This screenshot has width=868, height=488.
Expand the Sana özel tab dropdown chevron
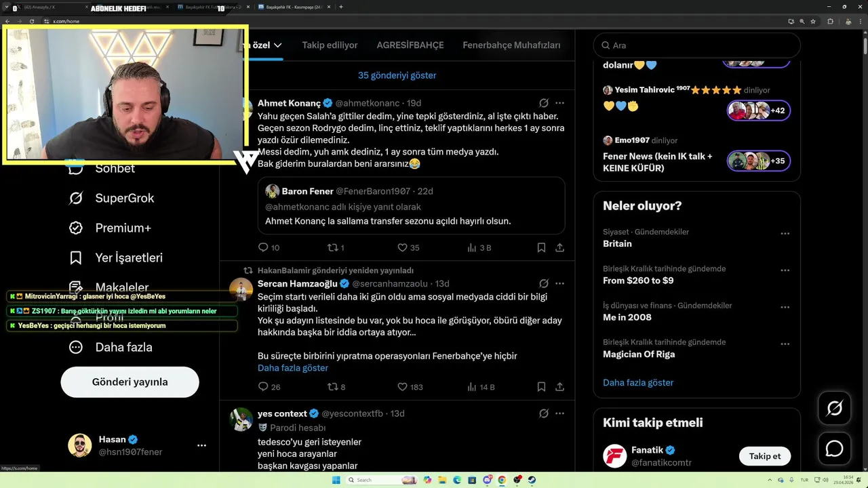[x=277, y=45]
